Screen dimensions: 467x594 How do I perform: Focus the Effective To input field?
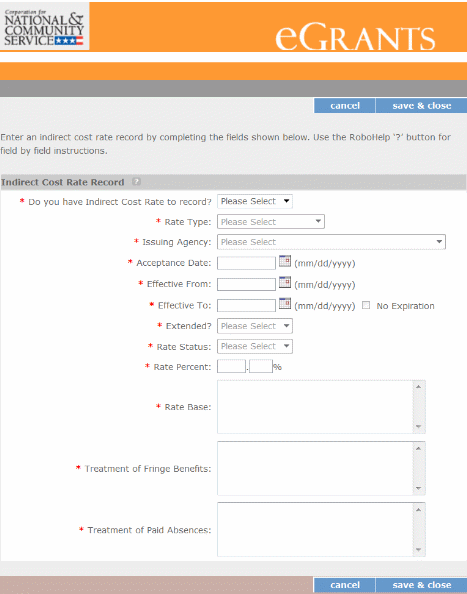tap(246, 305)
